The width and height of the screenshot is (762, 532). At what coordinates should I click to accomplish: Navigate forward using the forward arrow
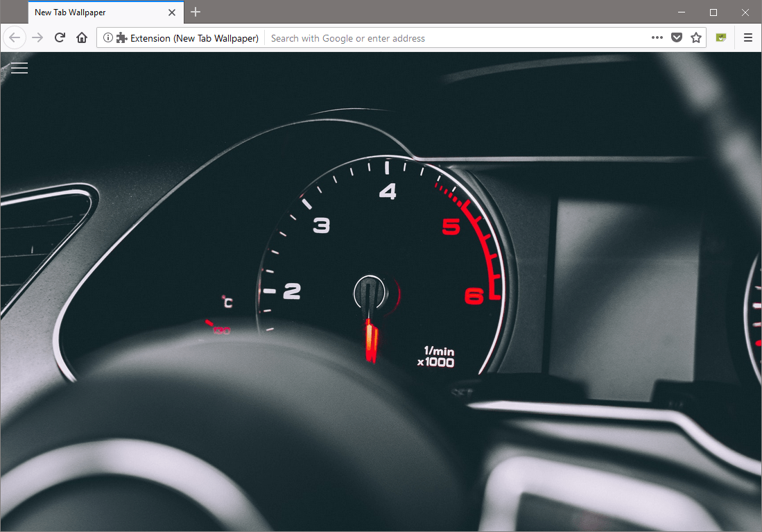pyautogui.click(x=37, y=37)
